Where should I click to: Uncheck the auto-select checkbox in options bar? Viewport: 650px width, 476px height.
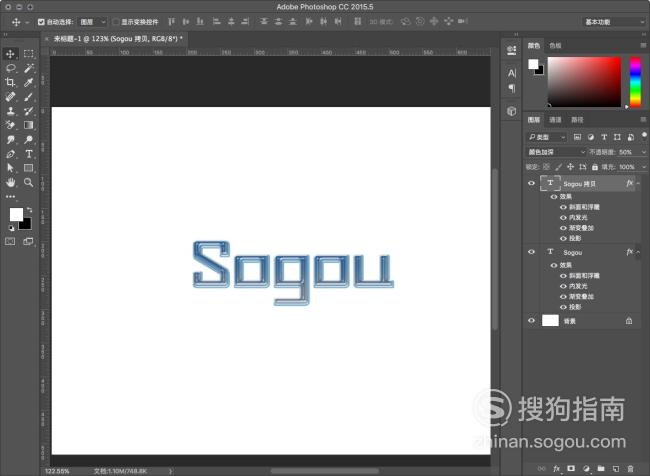point(41,22)
